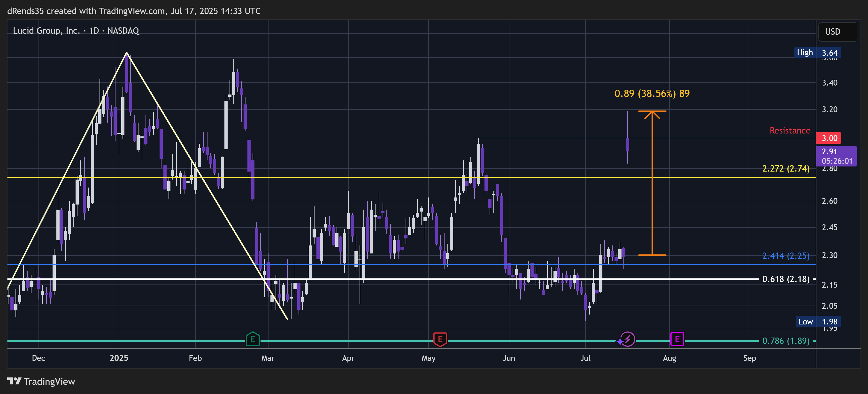Click the 2.60 price scale value

(x=830, y=201)
